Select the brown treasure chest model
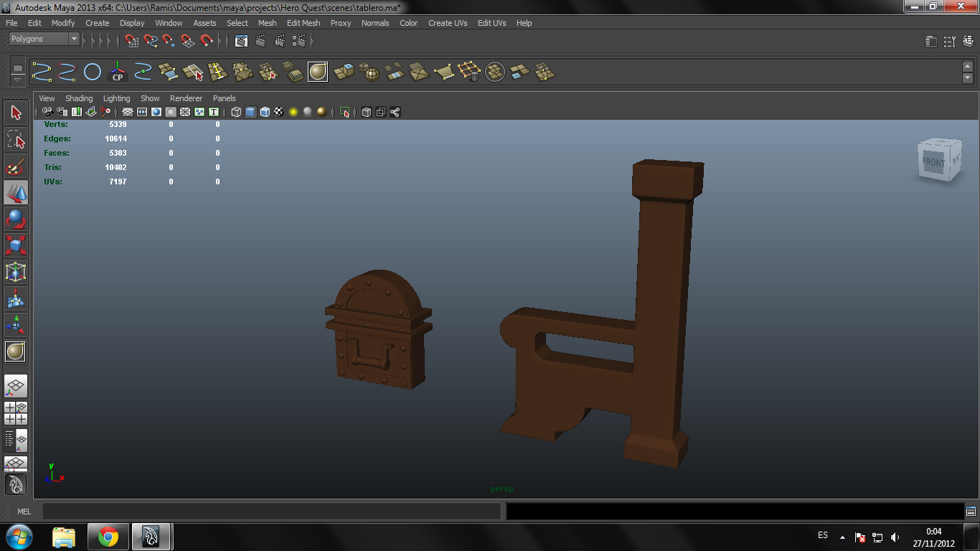The width and height of the screenshot is (980, 551). [x=378, y=330]
